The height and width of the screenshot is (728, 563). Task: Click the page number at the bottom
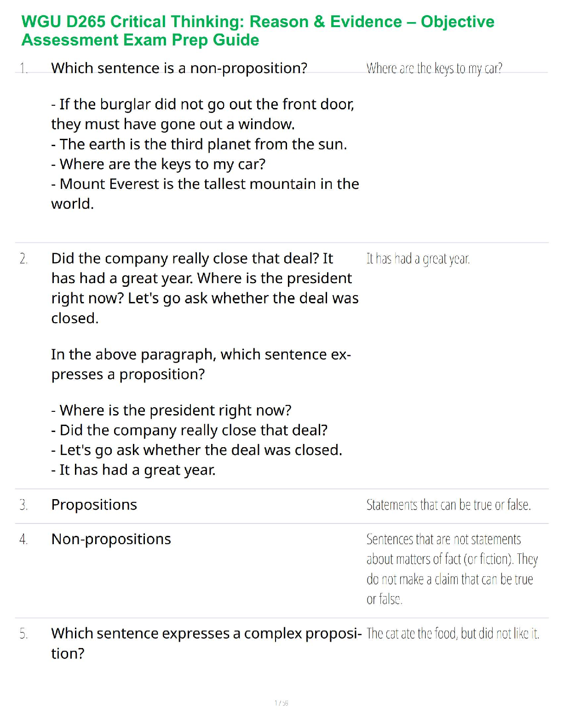click(281, 703)
